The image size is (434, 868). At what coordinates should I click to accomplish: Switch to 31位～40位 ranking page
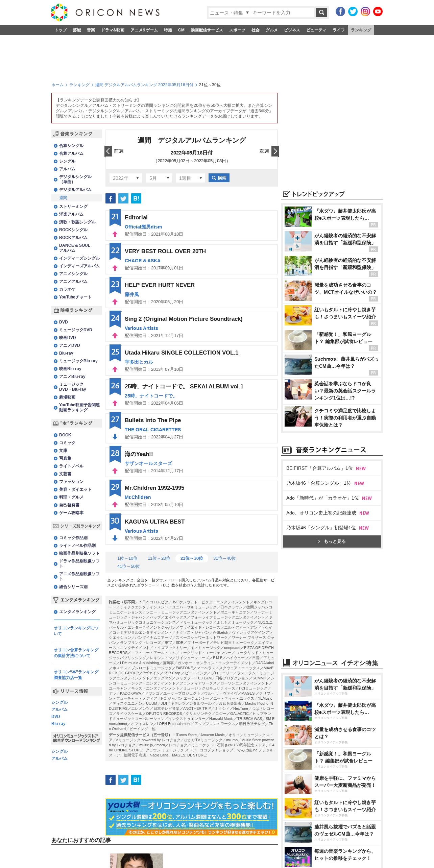click(x=224, y=558)
